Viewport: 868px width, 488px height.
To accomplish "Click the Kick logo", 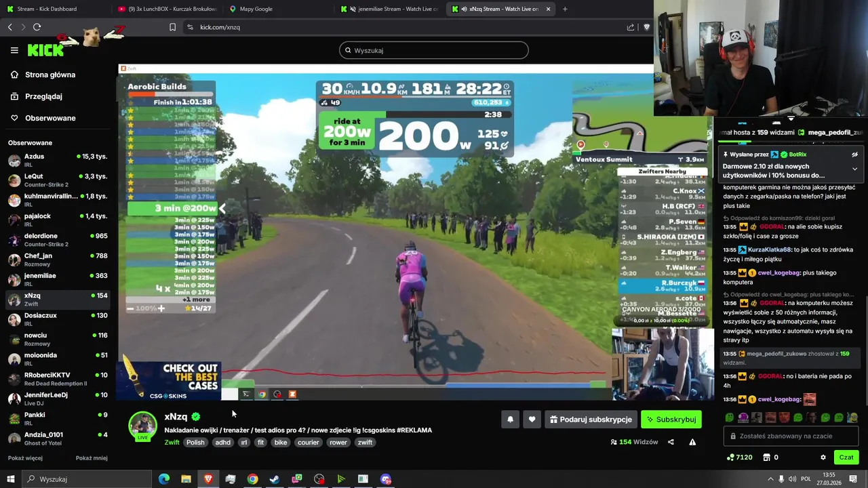I will (x=45, y=50).
